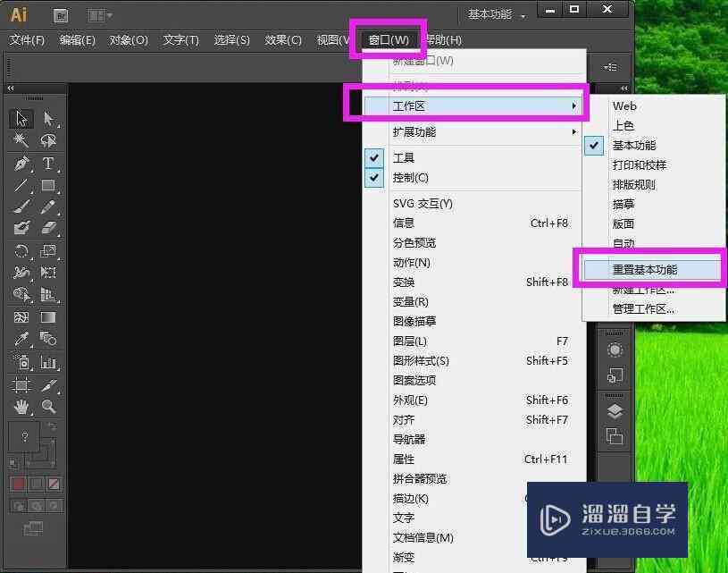Select the Column Graph tool
728x573 pixels.
[48, 362]
